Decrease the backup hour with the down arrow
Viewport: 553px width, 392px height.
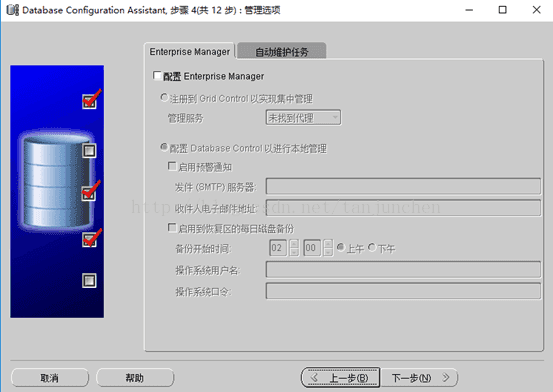coord(294,252)
